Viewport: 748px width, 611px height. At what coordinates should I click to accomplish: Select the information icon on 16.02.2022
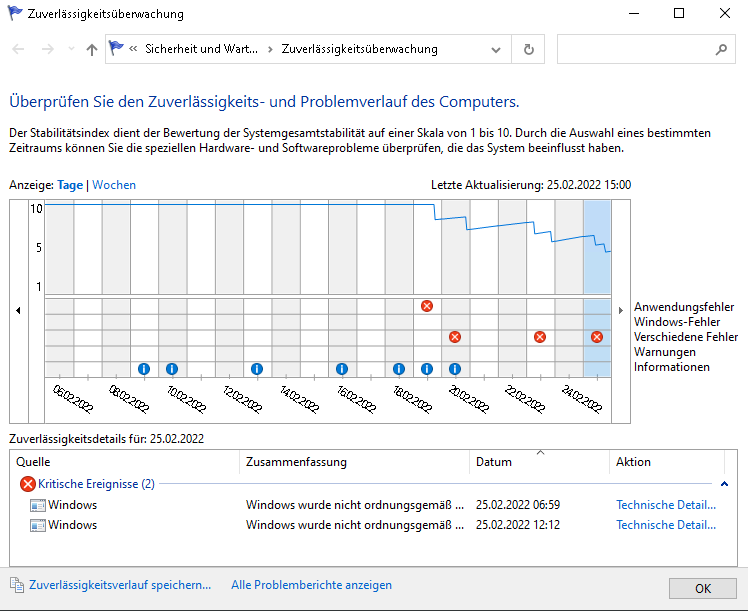coord(342,369)
